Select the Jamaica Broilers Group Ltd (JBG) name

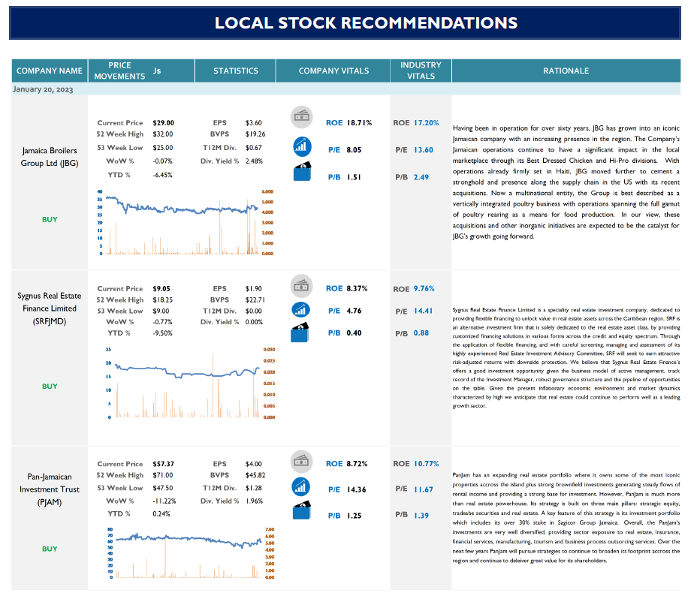pos(50,157)
